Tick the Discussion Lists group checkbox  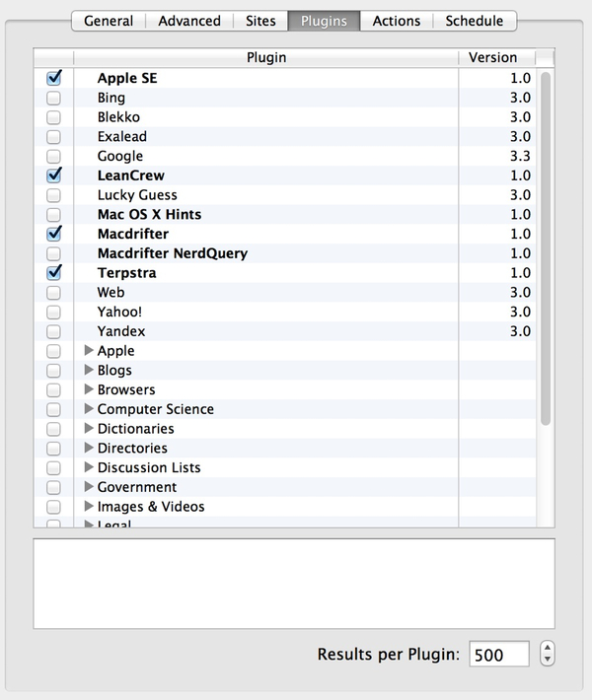pyautogui.click(x=53, y=468)
